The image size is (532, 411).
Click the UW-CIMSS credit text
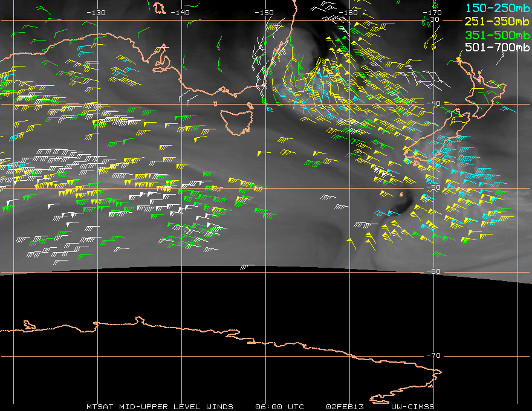(412, 407)
